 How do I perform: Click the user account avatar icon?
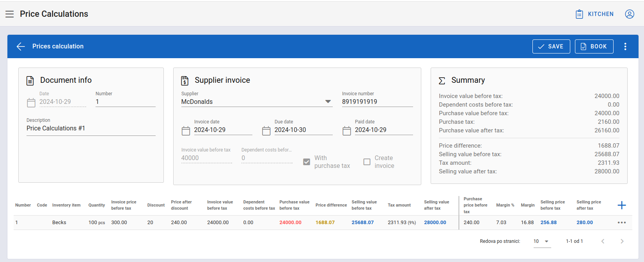click(x=630, y=14)
